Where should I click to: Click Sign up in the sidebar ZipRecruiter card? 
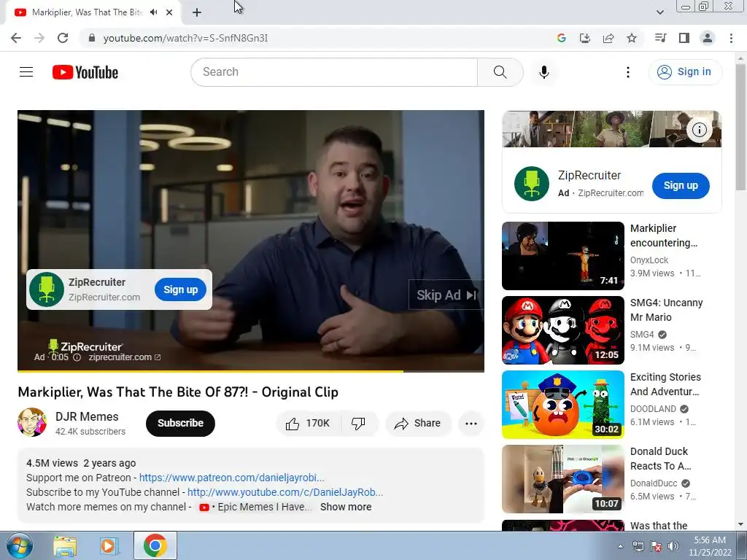point(681,186)
